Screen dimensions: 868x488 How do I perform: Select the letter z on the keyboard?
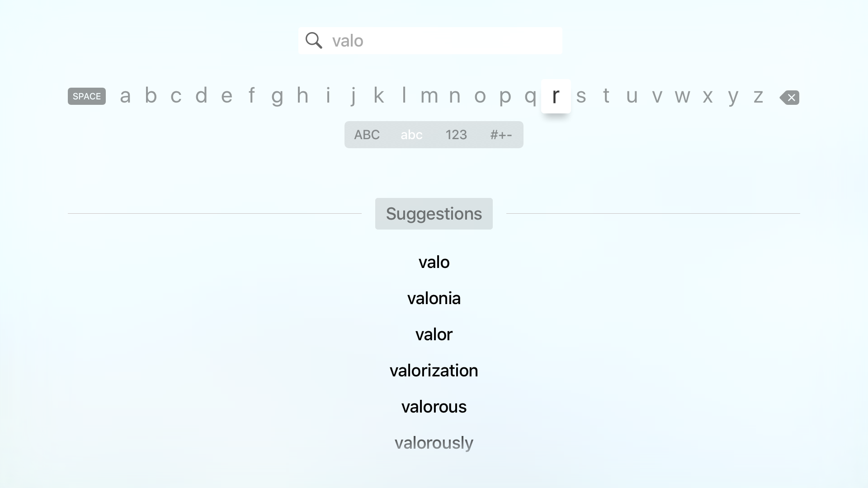(x=758, y=96)
